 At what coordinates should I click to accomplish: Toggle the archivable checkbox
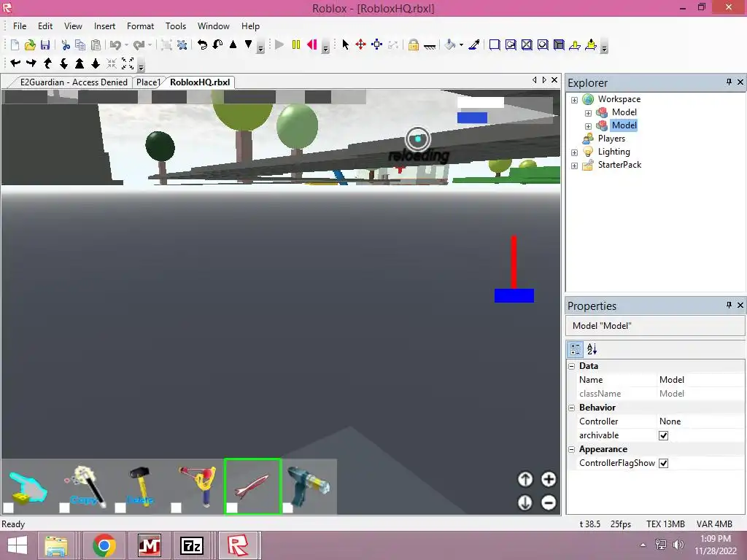[x=663, y=435]
